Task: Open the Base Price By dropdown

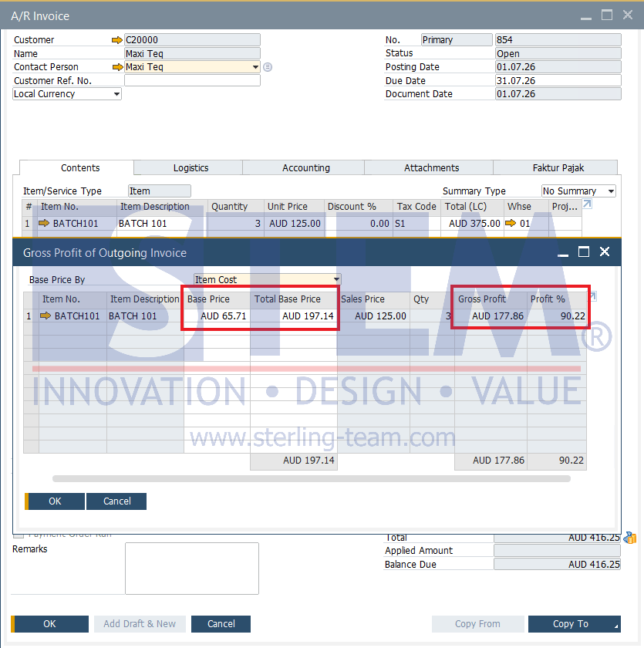Action: click(337, 280)
